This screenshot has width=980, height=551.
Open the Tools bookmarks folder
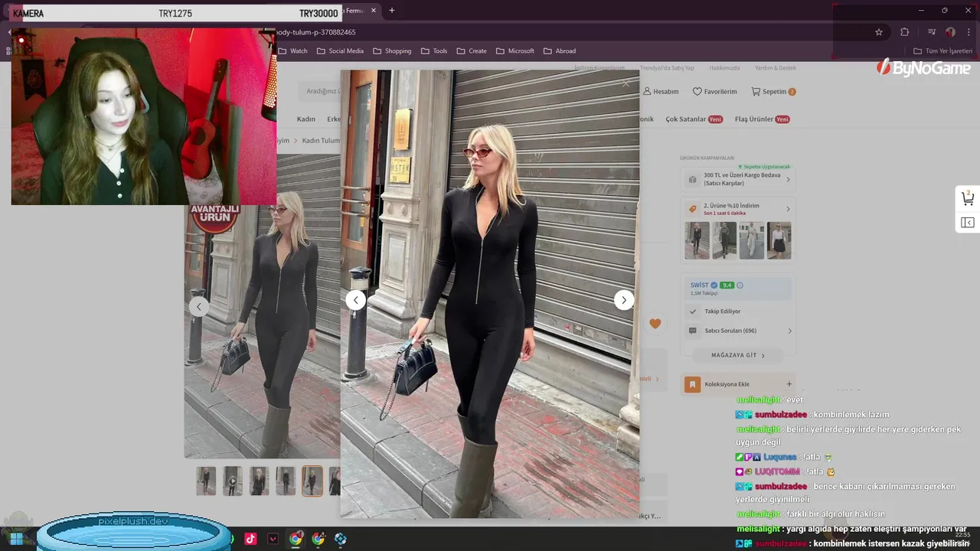pyautogui.click(x=434, y=51)
